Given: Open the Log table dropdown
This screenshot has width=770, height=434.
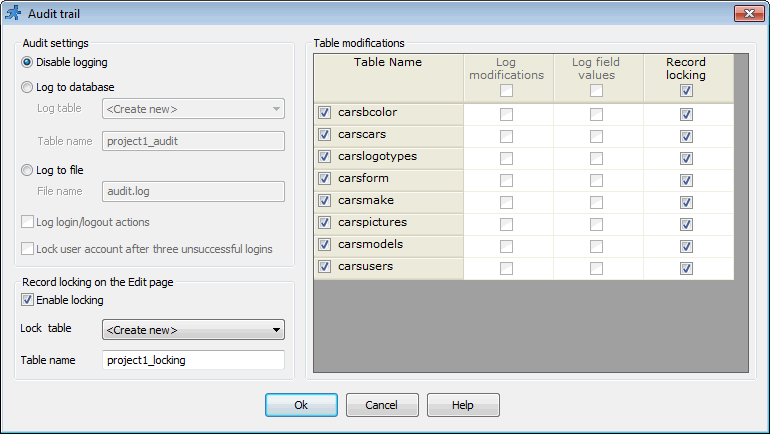Looking at the screenshot, I should 193,109.
